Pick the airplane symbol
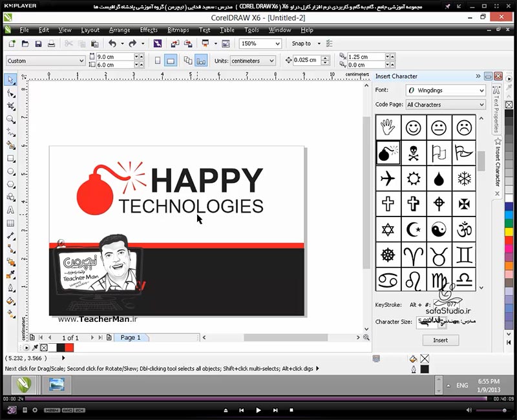 [x=388, y=178]
